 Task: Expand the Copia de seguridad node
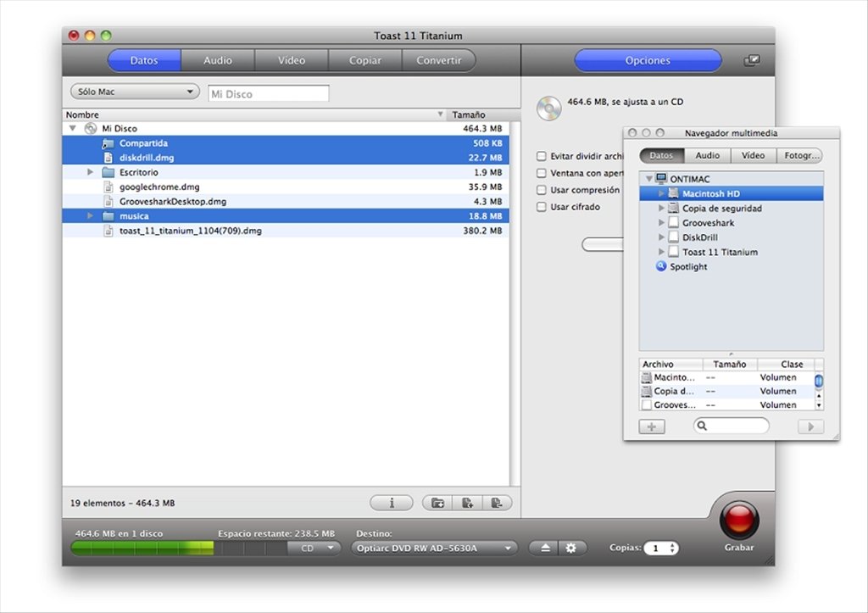661,209
